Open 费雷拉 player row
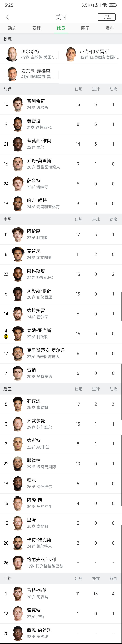This screenshot has height=644, width=122. (x=61, y=124)
